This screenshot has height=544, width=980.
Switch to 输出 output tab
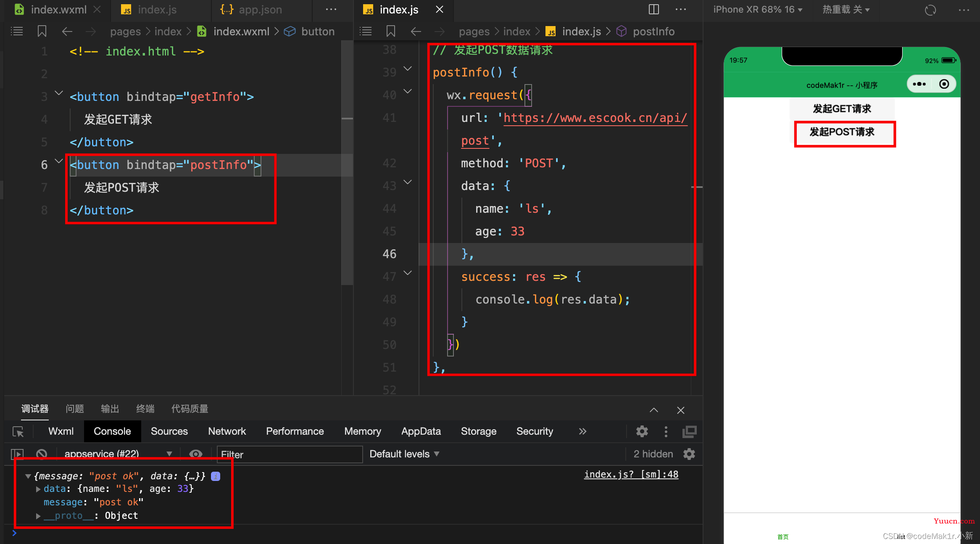click(110, 409)
